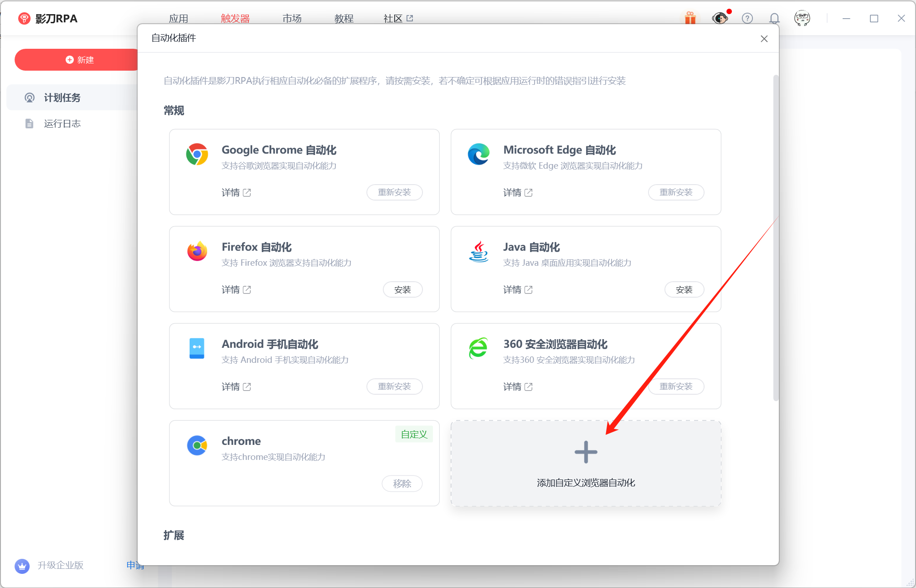This screenshot has width=916, height=588.
Task: Click the Firefox logo icon
Action: (x=197, y=252)
